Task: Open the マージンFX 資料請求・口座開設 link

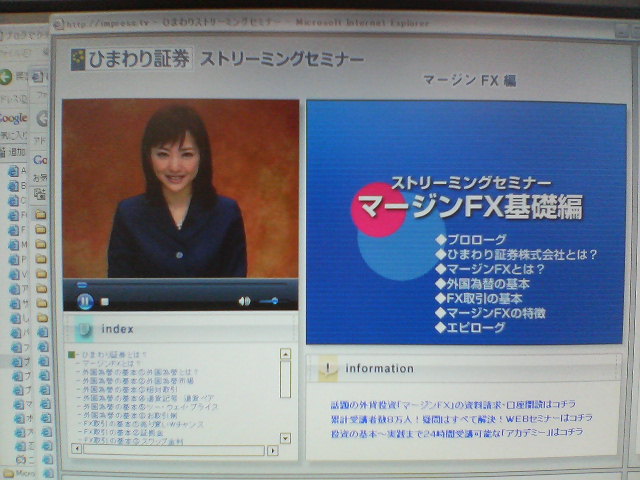Action: tap(453, 404)
